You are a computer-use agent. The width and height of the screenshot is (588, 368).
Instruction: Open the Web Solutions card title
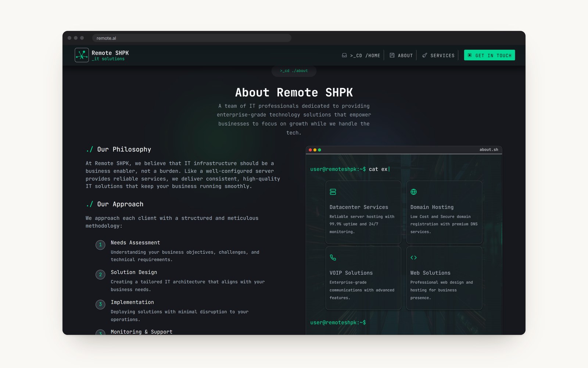point(430,273)
